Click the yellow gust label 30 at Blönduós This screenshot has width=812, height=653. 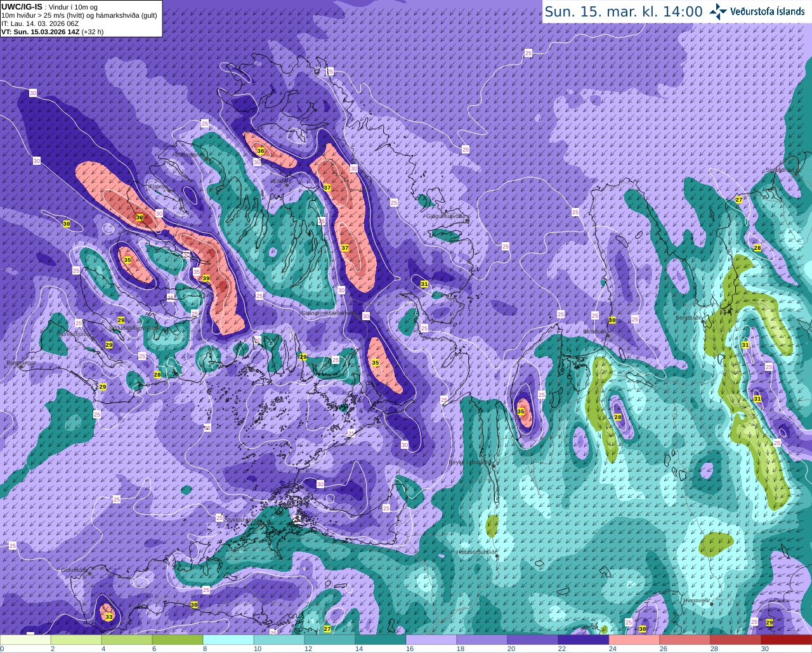click(x=612, y=320)
